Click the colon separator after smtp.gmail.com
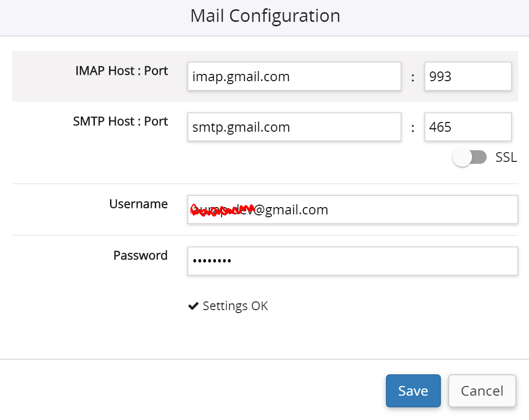Screen dimensions: 529x420 [413, 128]
